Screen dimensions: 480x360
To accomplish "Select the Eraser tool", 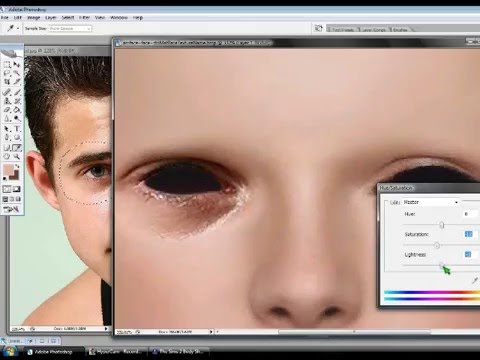I will click(x=7, y=110).
